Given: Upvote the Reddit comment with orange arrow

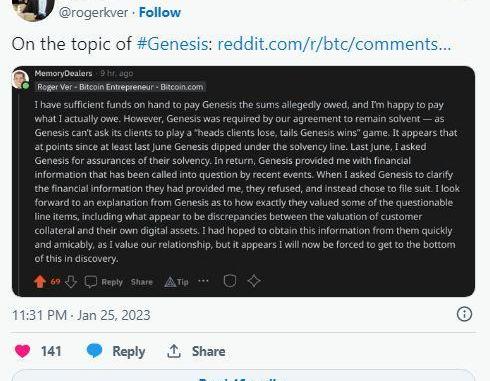Looking at the screenshot, I should pos(40,281).
